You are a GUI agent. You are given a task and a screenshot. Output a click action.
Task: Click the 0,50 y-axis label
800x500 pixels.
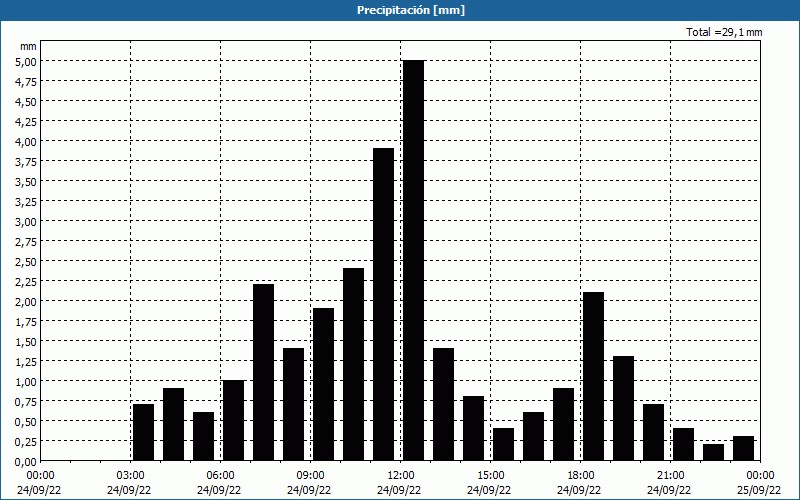pos(26,421)
